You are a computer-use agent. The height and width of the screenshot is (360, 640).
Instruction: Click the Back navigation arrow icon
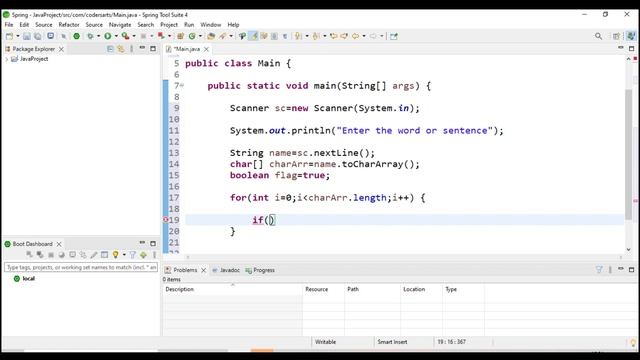point(355,36)
